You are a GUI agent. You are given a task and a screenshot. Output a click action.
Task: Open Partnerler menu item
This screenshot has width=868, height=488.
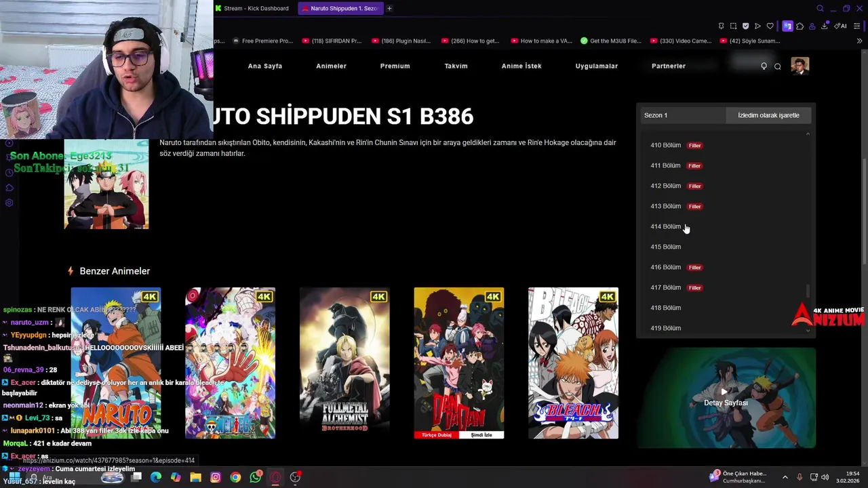click(668, 66)
